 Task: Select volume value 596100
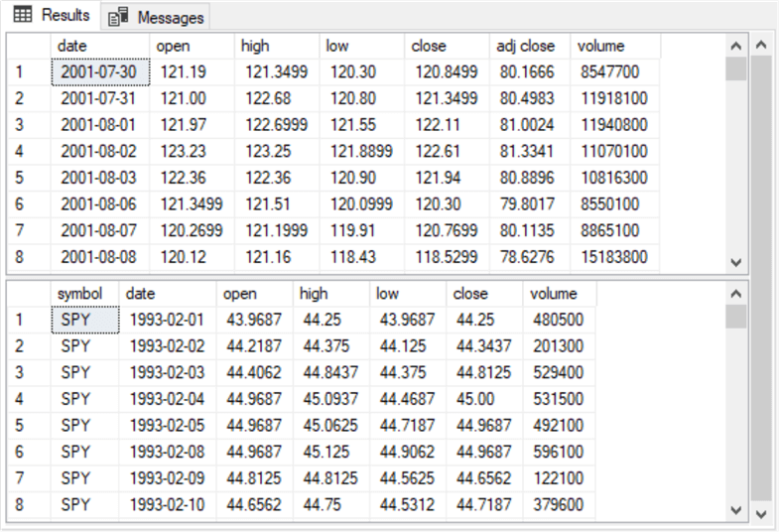tap(559, 452)
